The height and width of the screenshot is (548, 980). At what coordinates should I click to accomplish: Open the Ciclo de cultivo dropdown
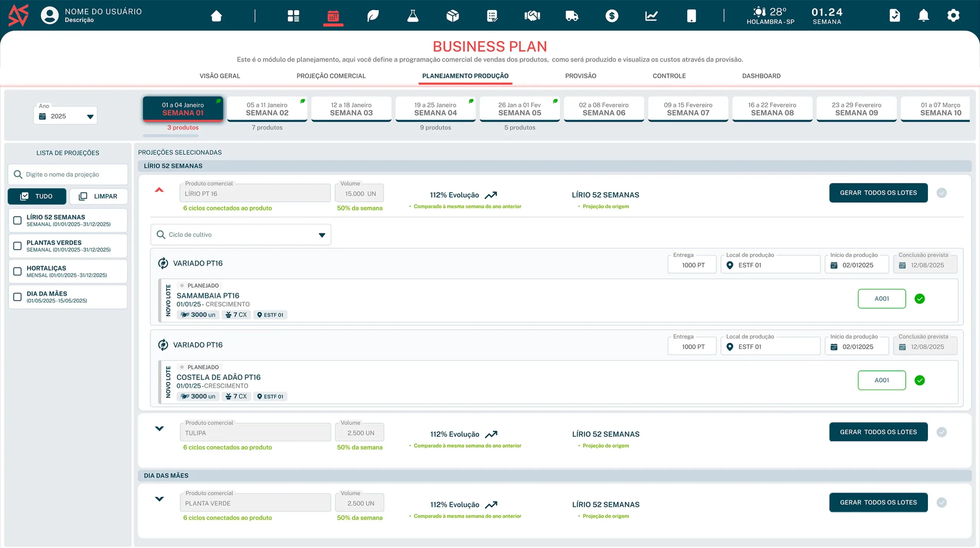pyautogui.click(x=241, y=235)
